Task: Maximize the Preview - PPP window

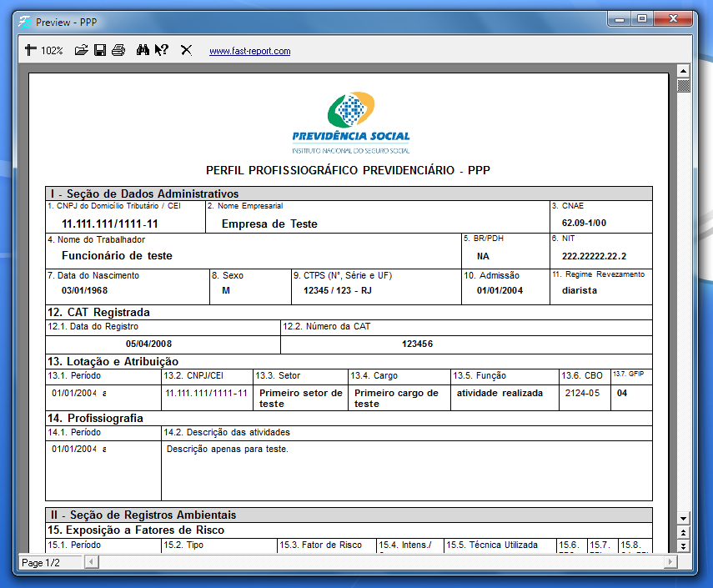Action: pos(642,18)
